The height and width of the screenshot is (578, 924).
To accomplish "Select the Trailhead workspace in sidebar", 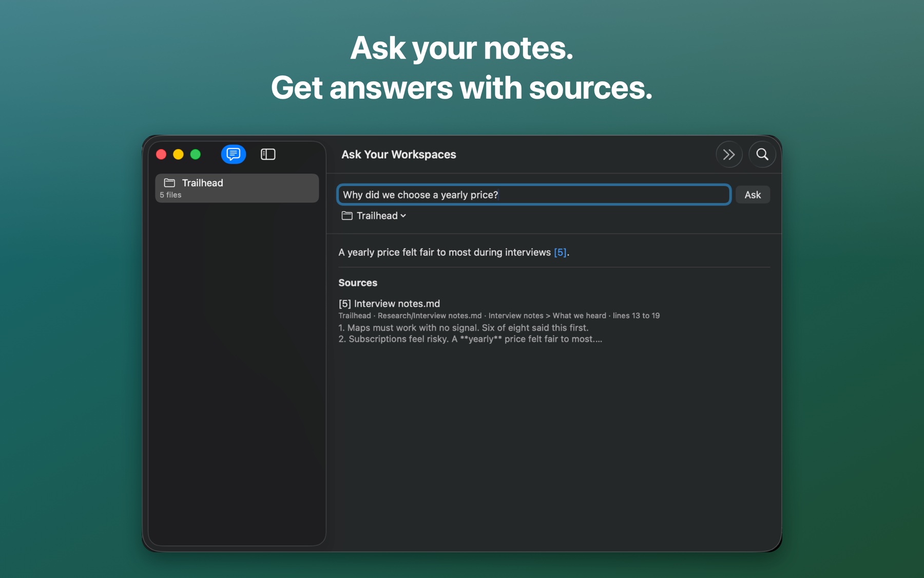I will tap(237, 188).
